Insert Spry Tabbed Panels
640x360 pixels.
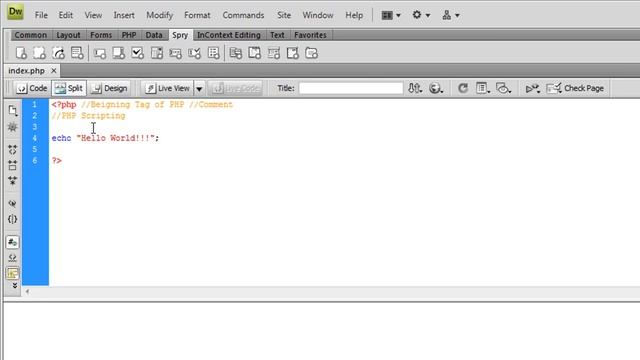coord(255,53)
